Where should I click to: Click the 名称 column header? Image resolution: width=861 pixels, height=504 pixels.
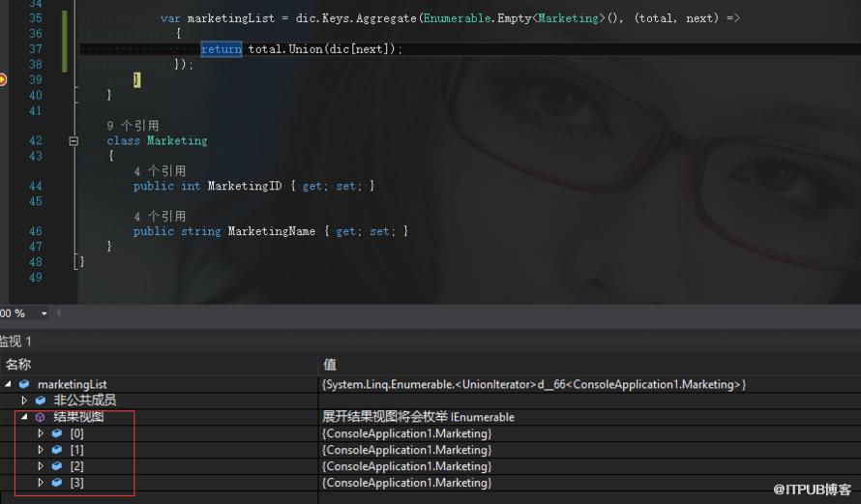(x=18, y=364)
